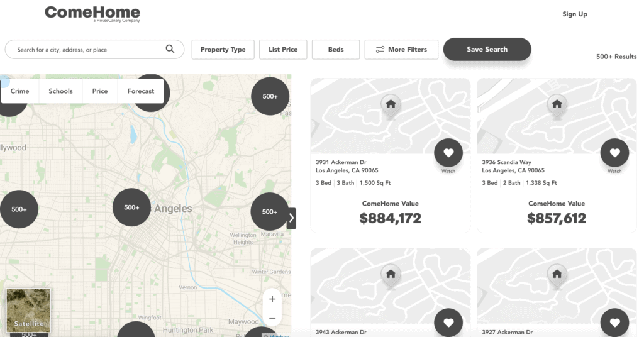The image size is (644, 337).
Task: Collapse the map with the chevron arrow
Action: (291, 218)
